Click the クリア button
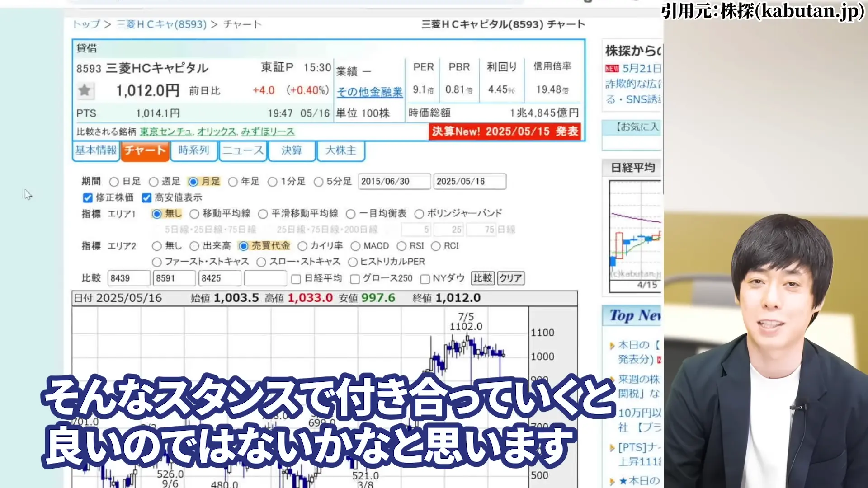Viewport: 868px width, 488px height. [511, 278]
